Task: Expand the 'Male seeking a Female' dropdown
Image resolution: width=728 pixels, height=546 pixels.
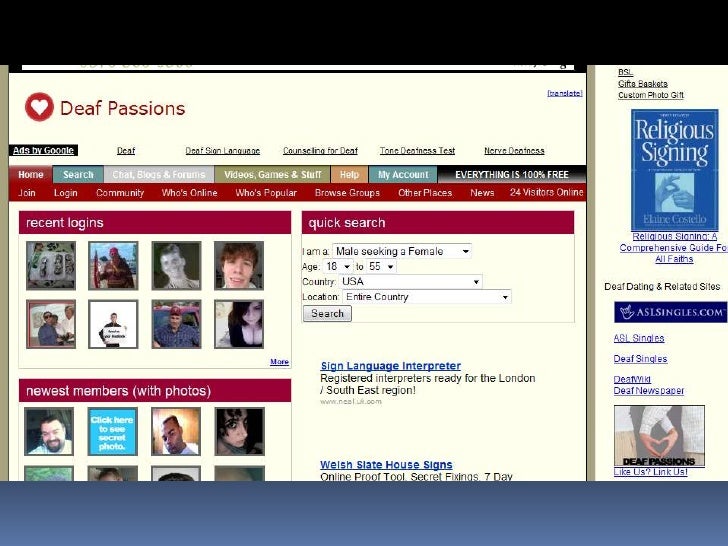Action: tap(402, 251)
